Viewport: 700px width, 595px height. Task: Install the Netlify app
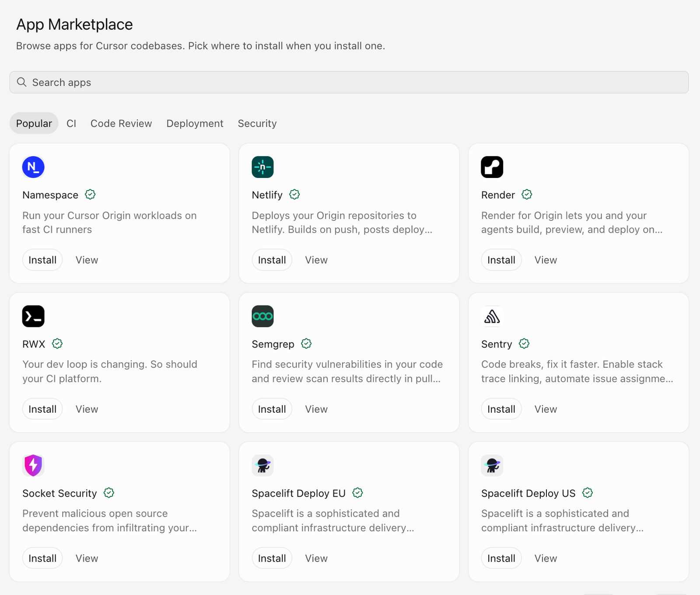[272, 260]
